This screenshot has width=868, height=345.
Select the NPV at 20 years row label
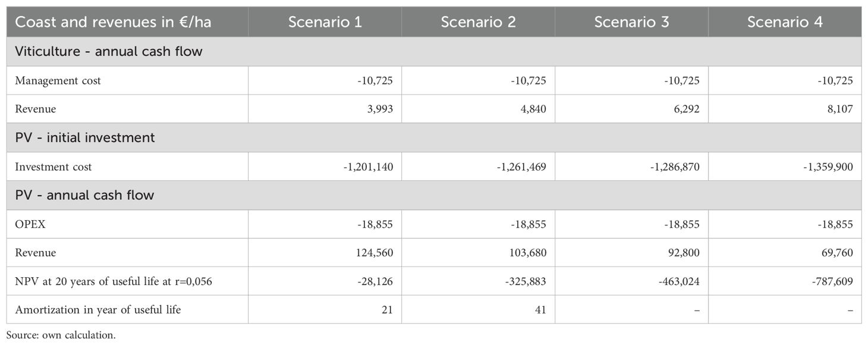tap(114, 281)
